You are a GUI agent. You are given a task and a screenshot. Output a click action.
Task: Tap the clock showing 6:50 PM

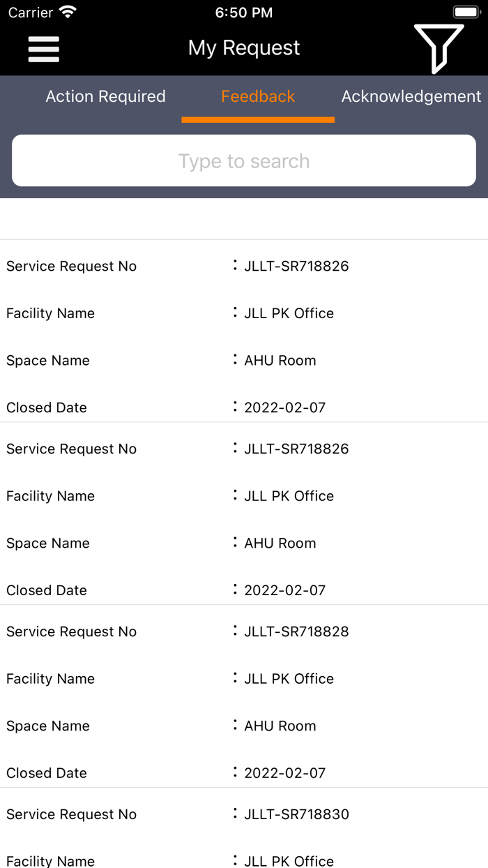[244, 12]
